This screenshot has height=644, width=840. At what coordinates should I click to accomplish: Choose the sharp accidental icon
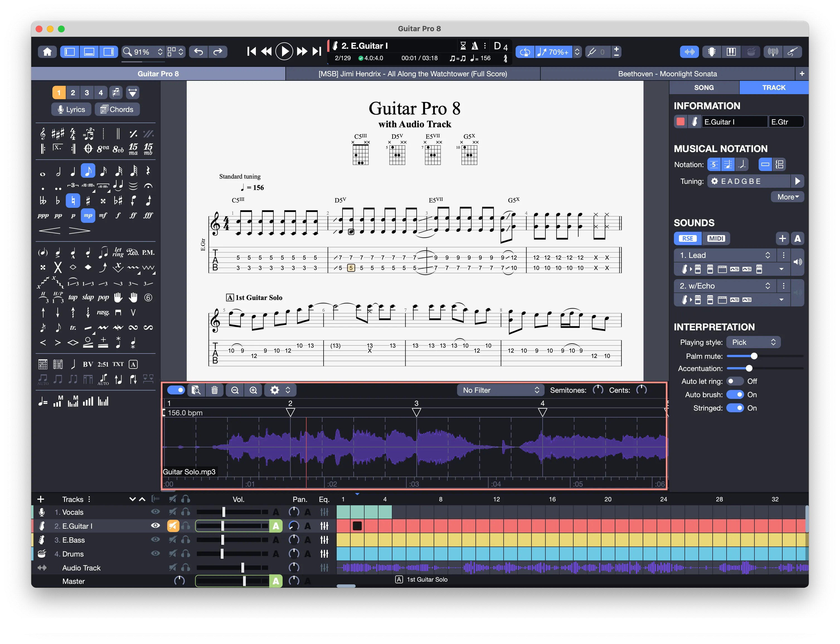[88, 201]
